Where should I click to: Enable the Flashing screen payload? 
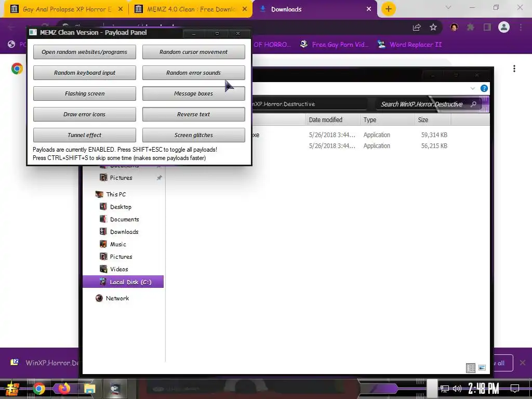[85, 94]
